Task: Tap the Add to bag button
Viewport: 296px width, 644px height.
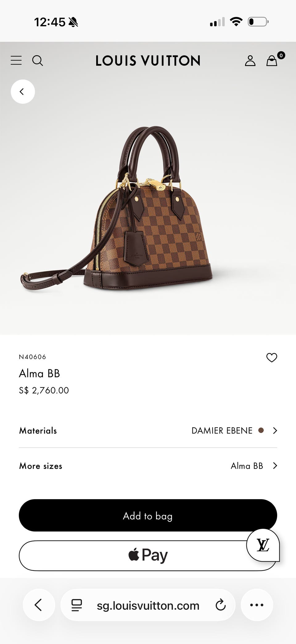Action: [x=148, y=515]
